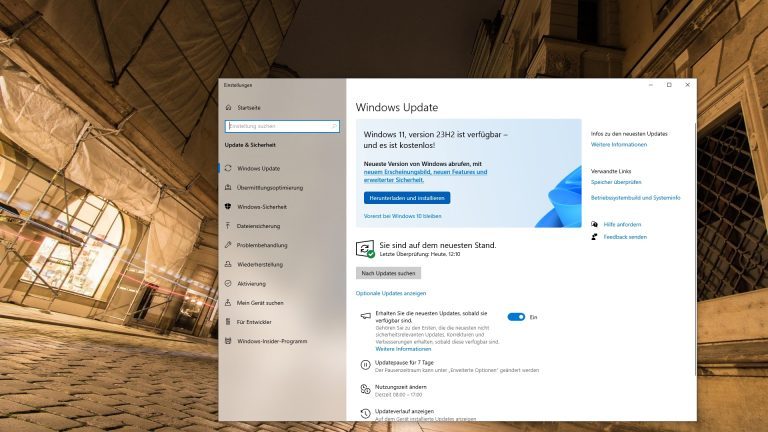Click the Startseite home icon
Image resolution: width=768 pixels, height=432 pixels.
[x=228, y=107]
